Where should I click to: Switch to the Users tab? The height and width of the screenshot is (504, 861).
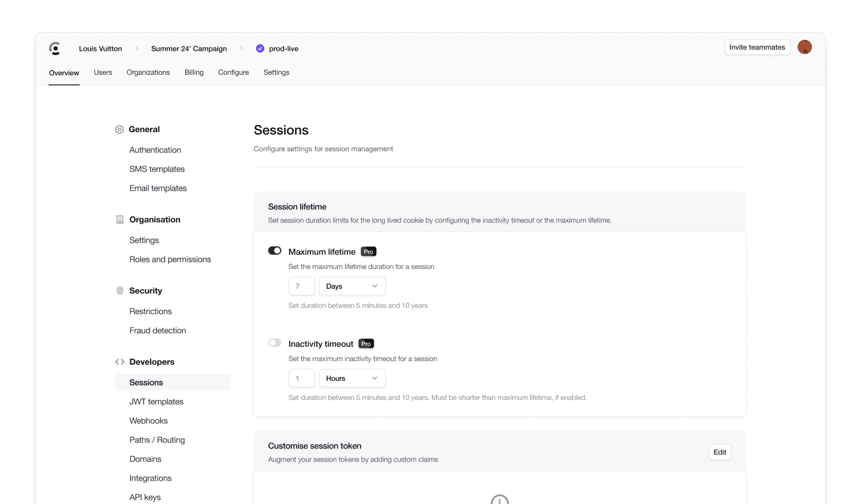(103, 72)
